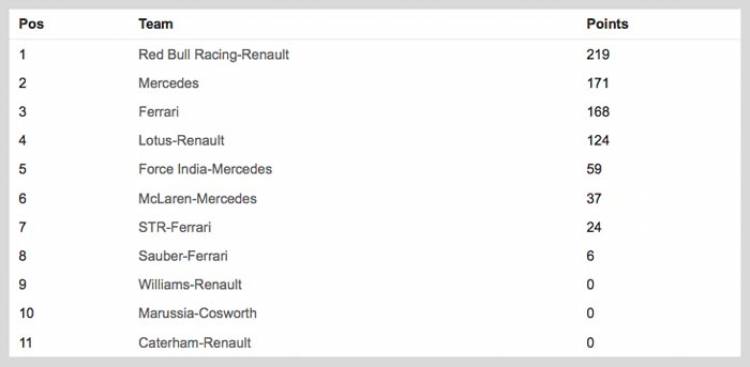The height and width of the screenshot is (367, 750).
Task: Click the Points column header
Action: tap(607, 24)
